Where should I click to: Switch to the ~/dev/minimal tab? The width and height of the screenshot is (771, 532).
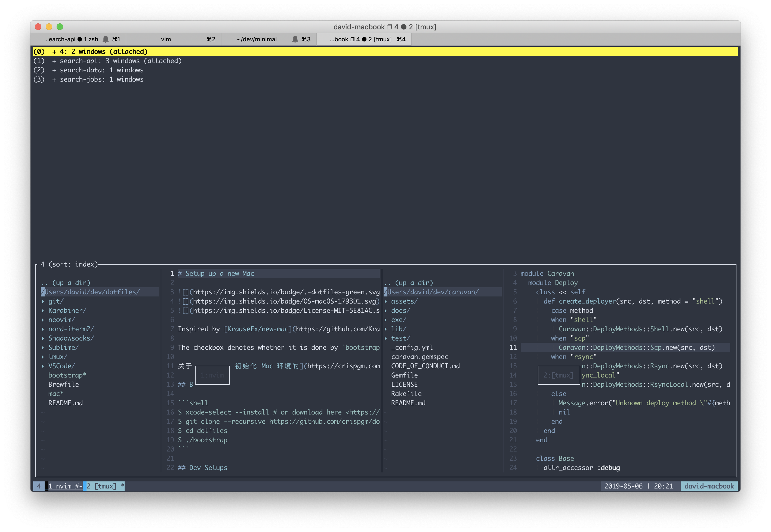[x=268, y=39]
